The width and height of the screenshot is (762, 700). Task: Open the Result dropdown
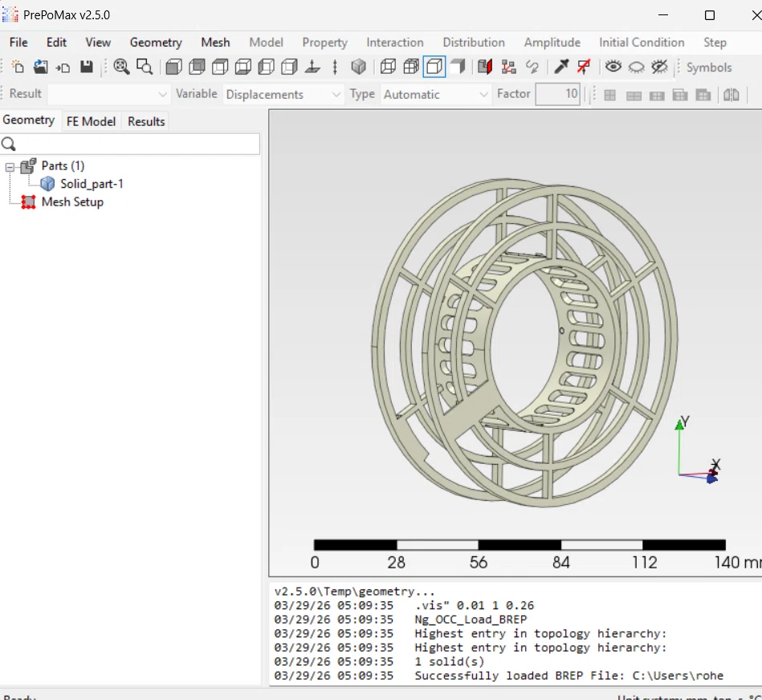coord(108,94)
